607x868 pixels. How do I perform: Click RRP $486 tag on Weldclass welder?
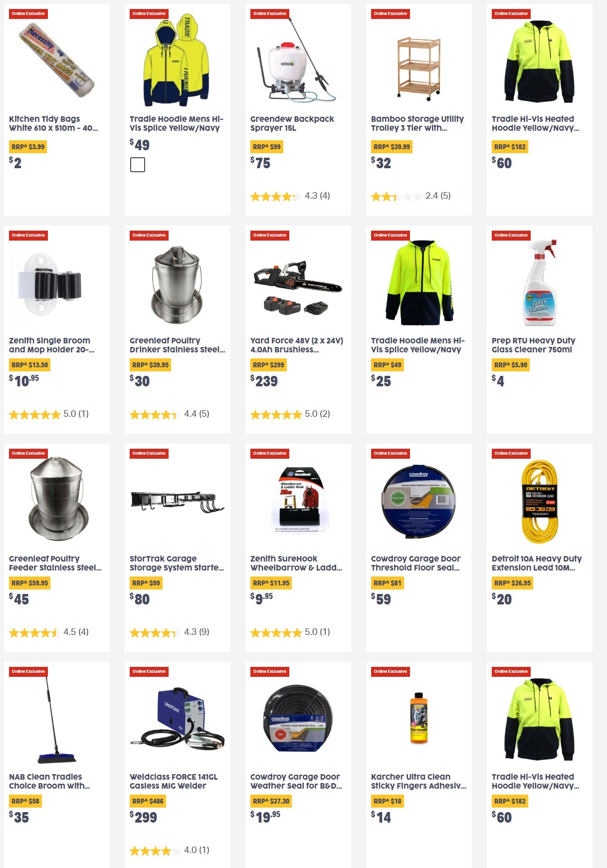(148, 801)
